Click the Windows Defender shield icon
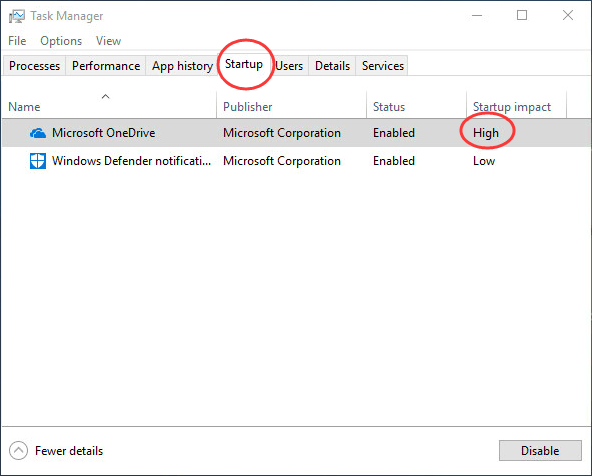The image size is (592, 476). click(x=38, y=161)
